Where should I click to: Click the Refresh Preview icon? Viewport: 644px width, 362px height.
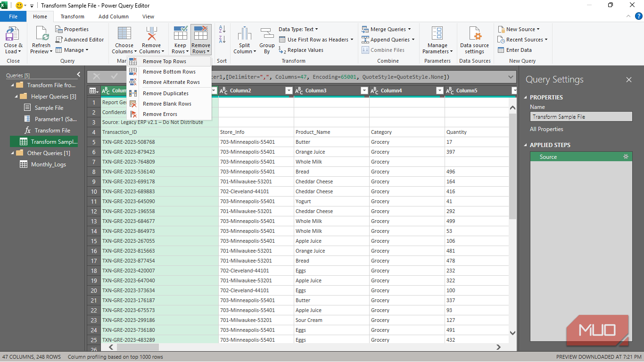41,34
